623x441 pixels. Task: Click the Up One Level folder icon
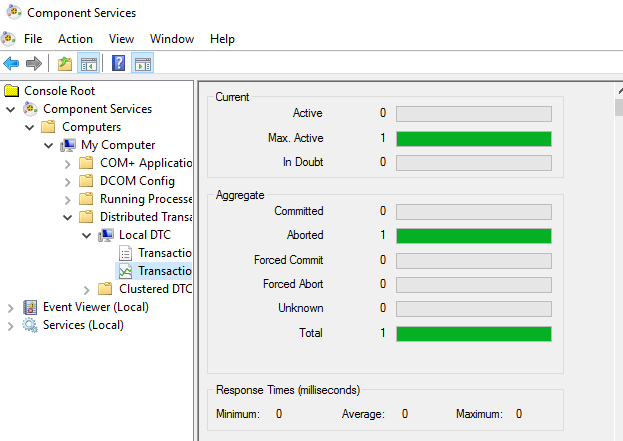65,64
